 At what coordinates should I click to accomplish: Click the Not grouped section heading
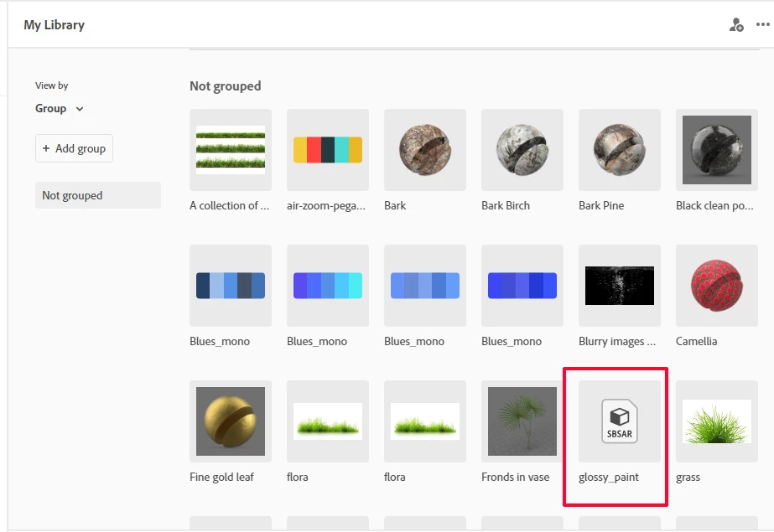click(225, 85)
